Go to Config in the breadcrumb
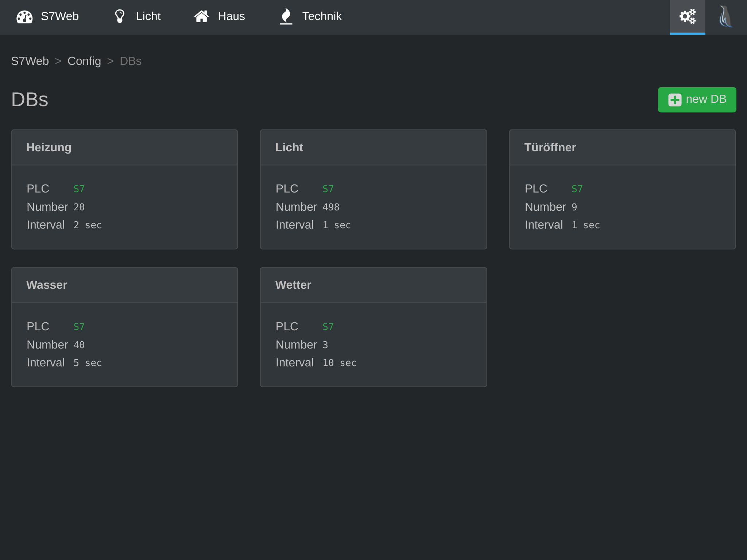The height and width of the screenshot is (560, 747). 84,61
